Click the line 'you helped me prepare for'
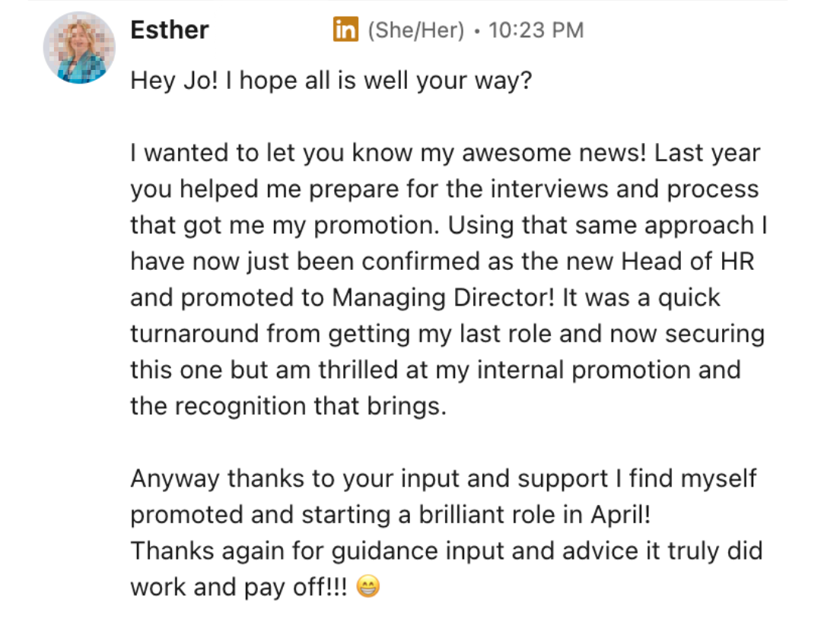The image size is (840, 619). click(x=444, y=189)
